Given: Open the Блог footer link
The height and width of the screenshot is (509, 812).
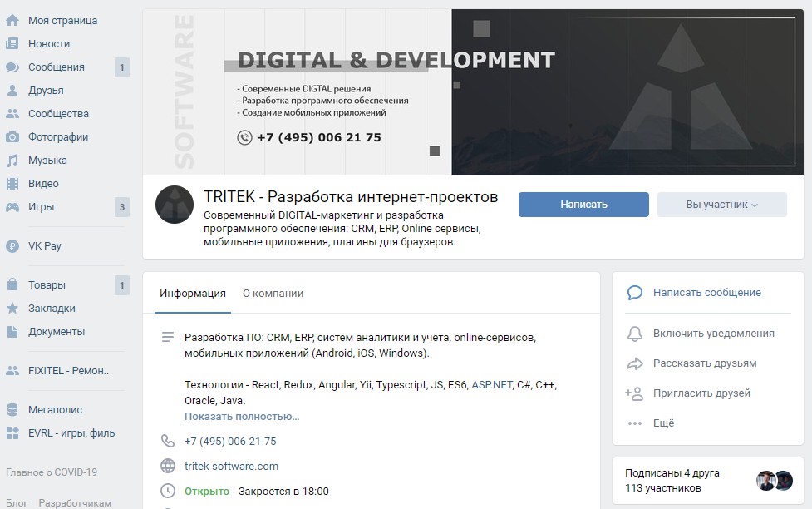Looking at the screenshot, I should 17,503.
